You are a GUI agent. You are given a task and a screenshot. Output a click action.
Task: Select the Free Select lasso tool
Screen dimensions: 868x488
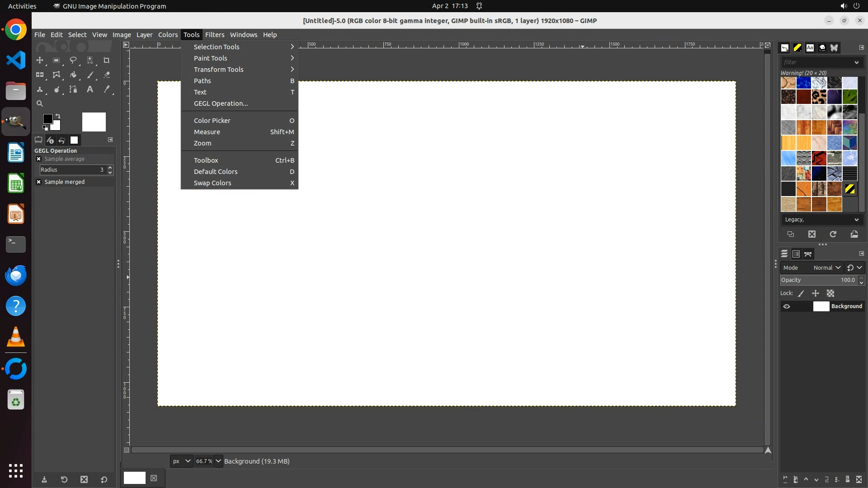(x=73, y=60)
